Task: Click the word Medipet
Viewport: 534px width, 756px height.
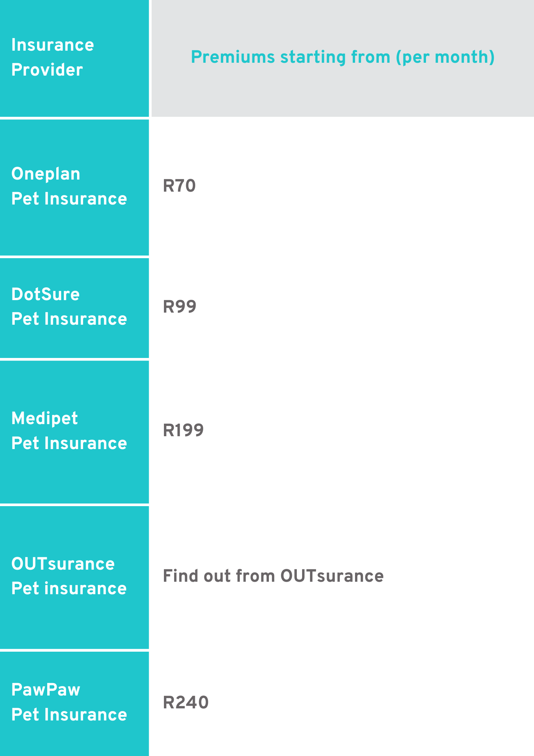Action: tap(45, 418)
